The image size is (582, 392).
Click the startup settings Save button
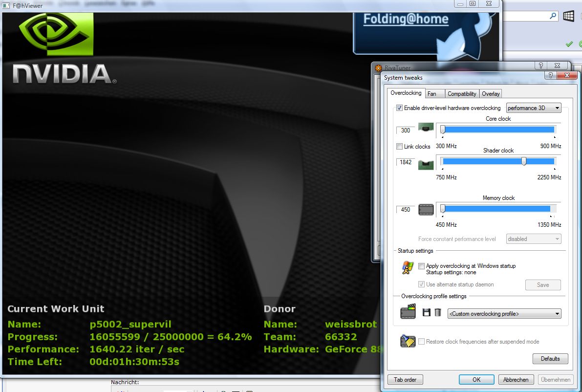pyautogui.click(x=542, y=285)
